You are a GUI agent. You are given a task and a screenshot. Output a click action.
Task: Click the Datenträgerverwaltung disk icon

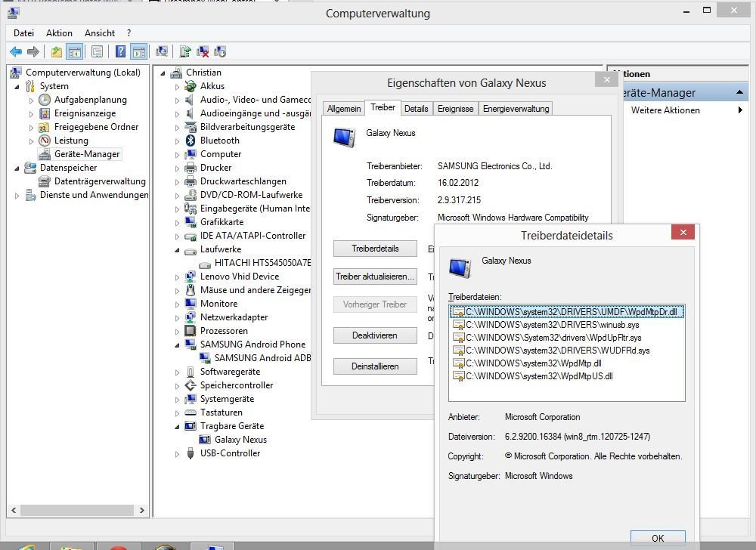click(45, 181)
